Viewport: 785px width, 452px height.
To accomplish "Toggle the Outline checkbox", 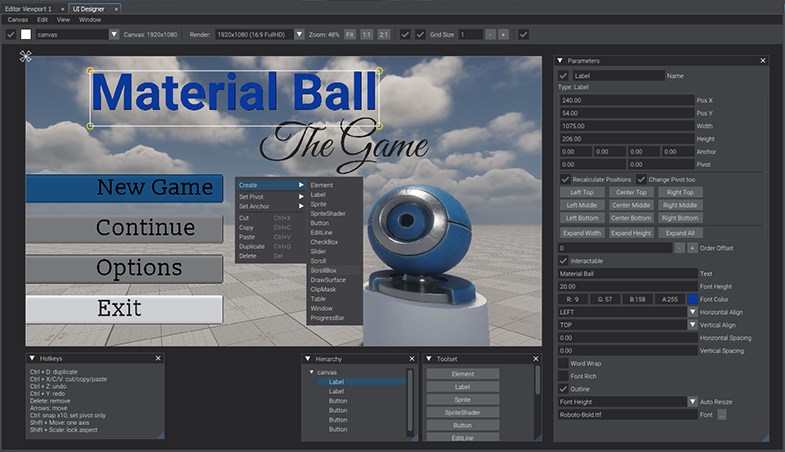I will click(x=564, y=389).
